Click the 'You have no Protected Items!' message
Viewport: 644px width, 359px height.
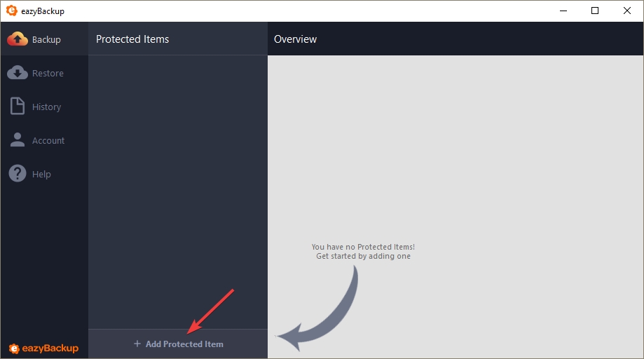363,247
